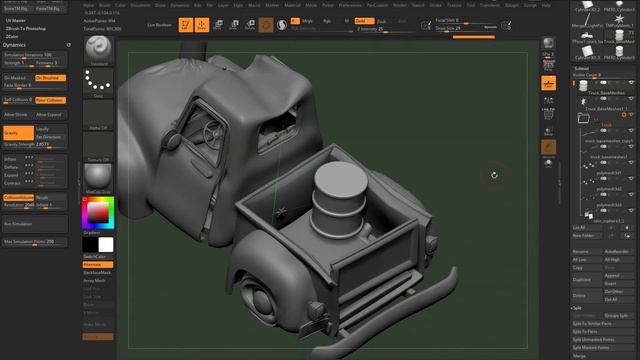Toggle eye on polymesh3d1 subtool

pyautogui.click(x=631, y=162)
